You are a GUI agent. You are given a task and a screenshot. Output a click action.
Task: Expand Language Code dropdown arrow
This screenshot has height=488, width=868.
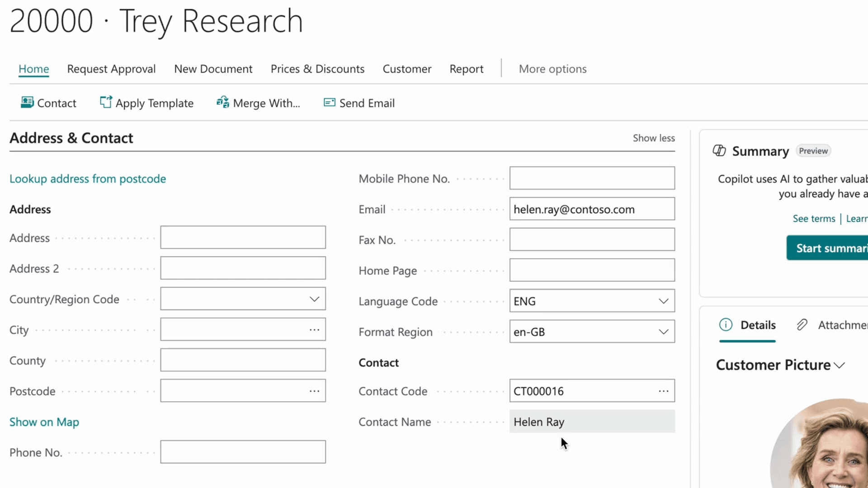tap(664, 301)
